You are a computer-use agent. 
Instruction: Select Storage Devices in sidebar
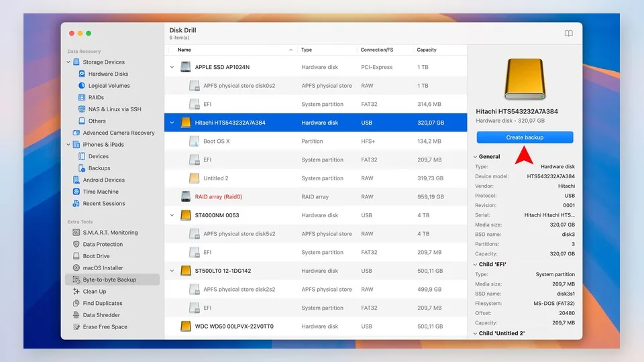pyautogui.click(x=103, y=62)
